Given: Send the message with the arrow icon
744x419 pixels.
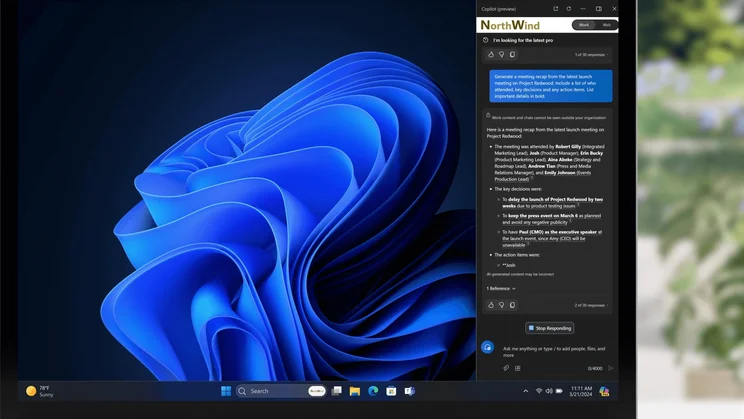Looking at the screenshot, I should point(611,368).
